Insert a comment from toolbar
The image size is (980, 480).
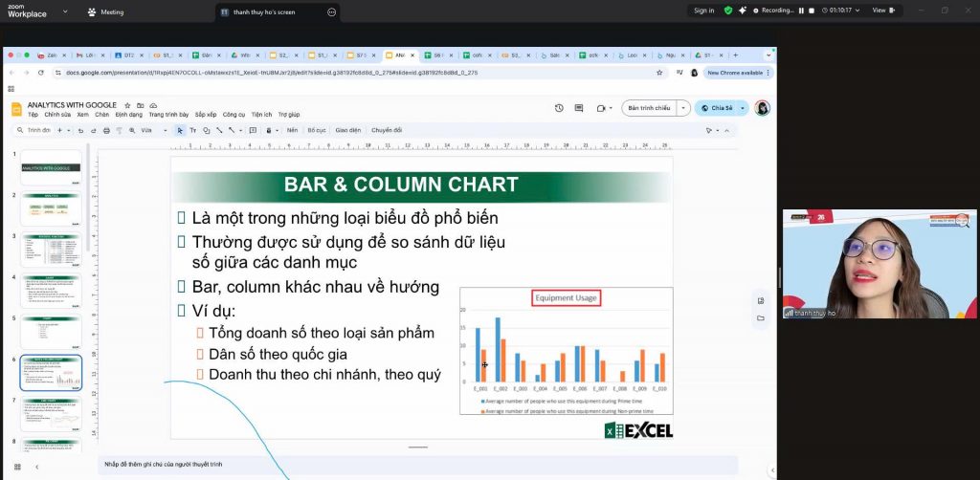tap(253, 130)
